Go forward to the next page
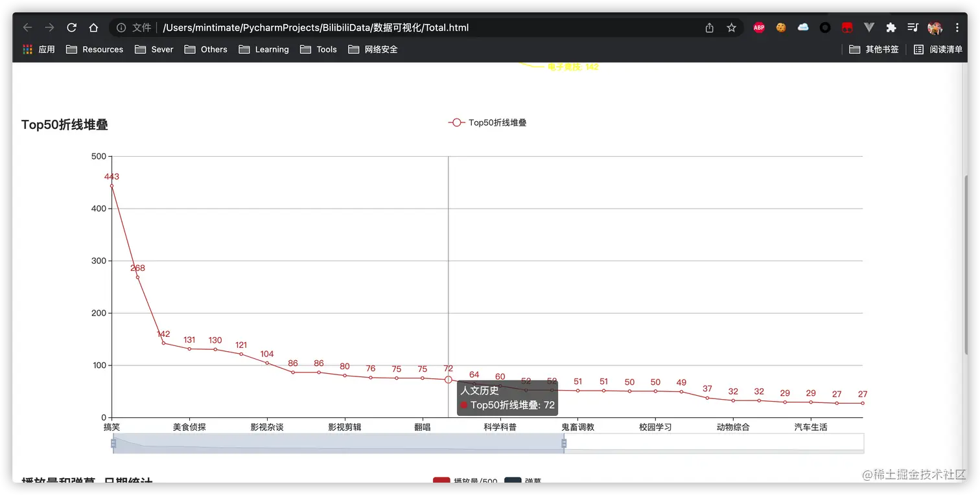The height and width of the screenshot is (495, 980). [x=49, y=28]
